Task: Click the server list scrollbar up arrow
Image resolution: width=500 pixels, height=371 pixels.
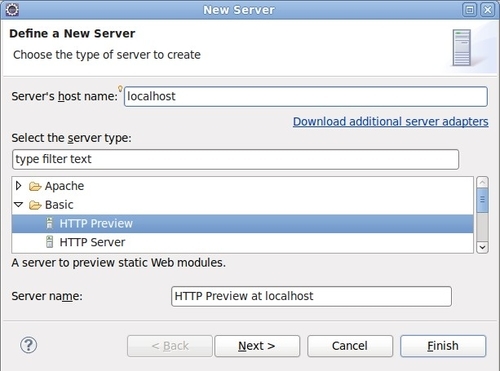Action: pos(482,182)
